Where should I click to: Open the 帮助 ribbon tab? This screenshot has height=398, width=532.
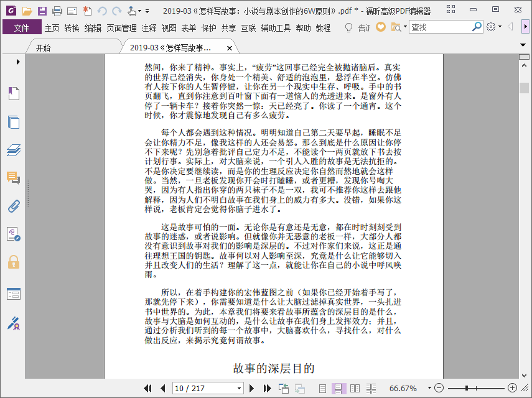tap(303, 28)
